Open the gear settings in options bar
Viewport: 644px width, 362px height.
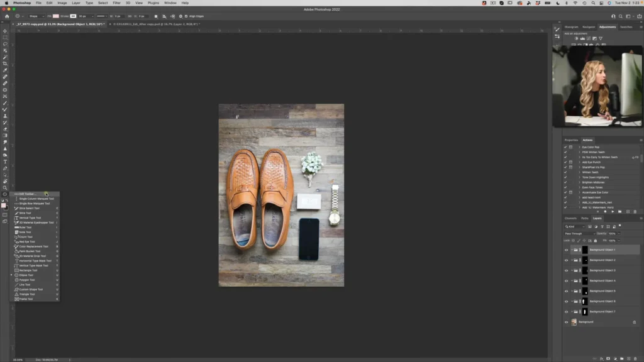(x=180, y=16)
